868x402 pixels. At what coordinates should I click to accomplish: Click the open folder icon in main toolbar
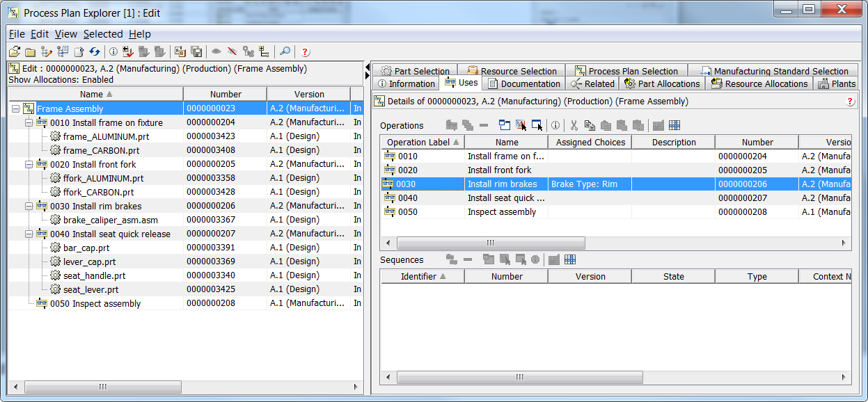click(x=14, y=51)
